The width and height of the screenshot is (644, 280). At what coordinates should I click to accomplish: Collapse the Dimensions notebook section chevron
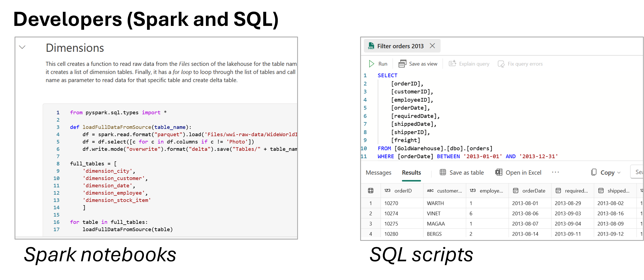click(x=22, y=47)
